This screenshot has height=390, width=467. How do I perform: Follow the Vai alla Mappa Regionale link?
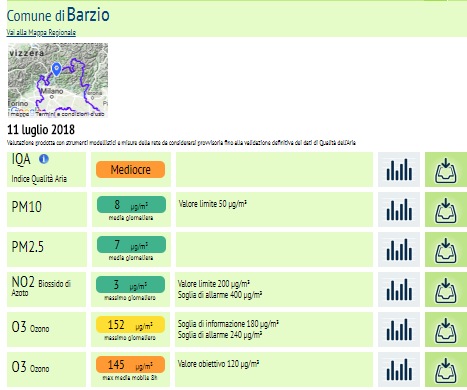(x=41, y=32)
